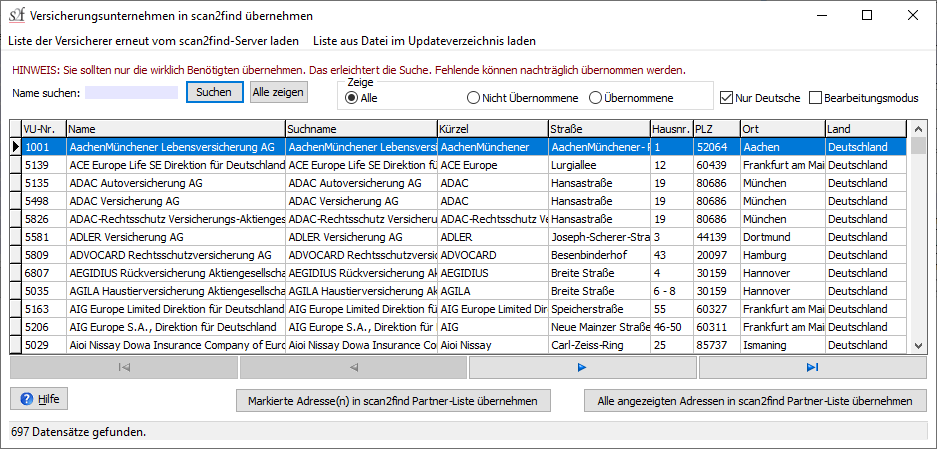The height and width of the screenshot is (449, 937).
Task: Click the Ort cell Ismaning
Action: [x=782, y=345]
